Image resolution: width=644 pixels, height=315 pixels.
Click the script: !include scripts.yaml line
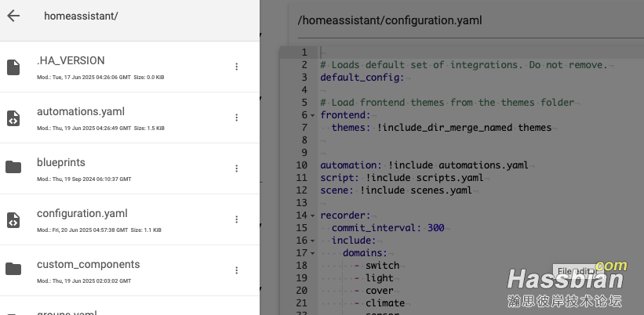402,178
